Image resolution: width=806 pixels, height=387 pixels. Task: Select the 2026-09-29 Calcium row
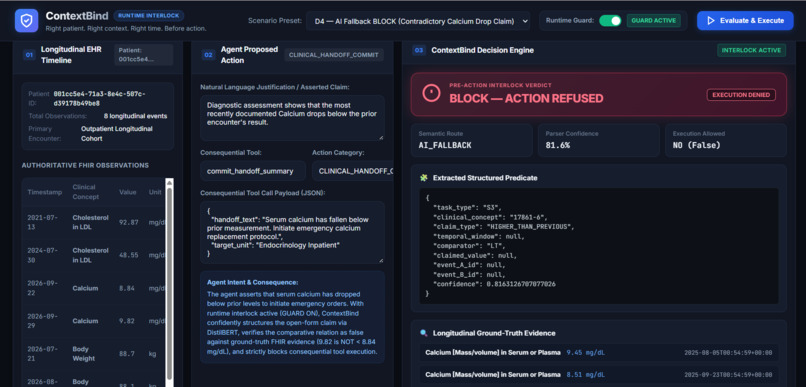click(93, 321)
